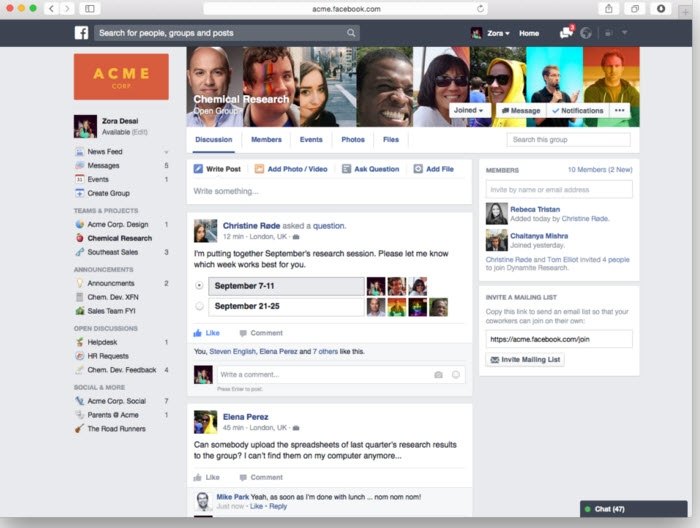Click the ACME Corp logo
Image resolution: width=700 pixels, height=528 pixels.
[121, 77]
